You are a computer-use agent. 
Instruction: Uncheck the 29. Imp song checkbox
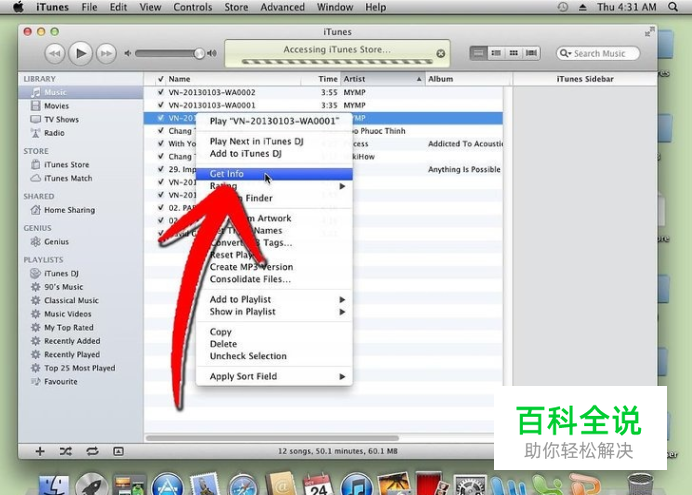click(161, 169)
